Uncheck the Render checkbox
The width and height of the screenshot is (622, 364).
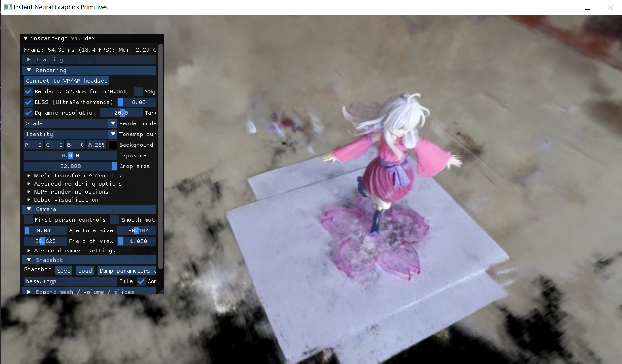[x=28, y=91]
